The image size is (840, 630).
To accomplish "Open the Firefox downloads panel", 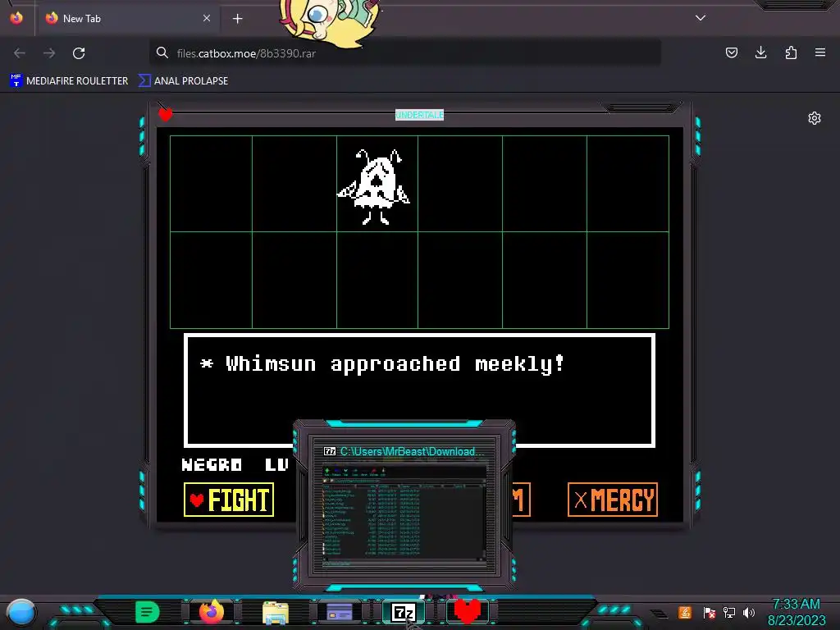I will (760, 52).
